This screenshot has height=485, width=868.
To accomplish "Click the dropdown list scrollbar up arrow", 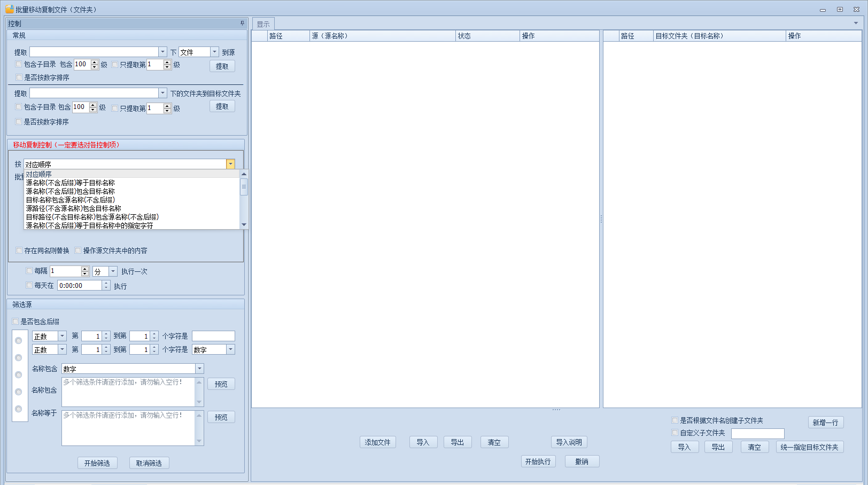I will (244, 174).
